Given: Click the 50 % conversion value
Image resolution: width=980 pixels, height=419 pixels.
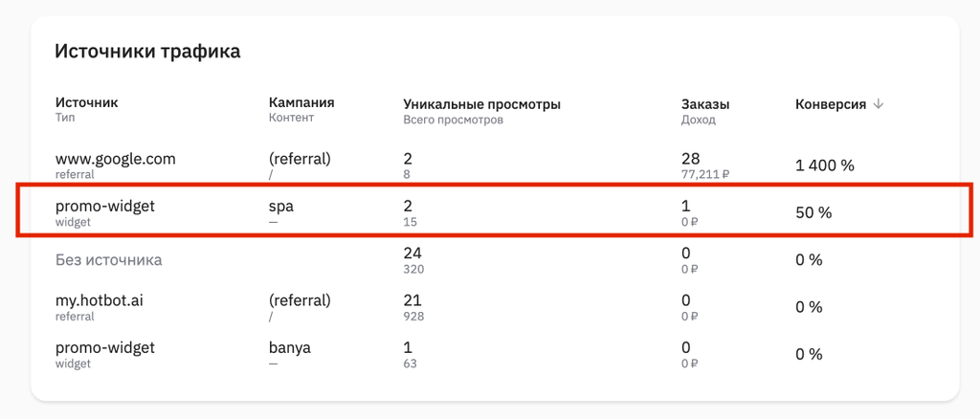Looking at the screenshot, I should point(813,212).
